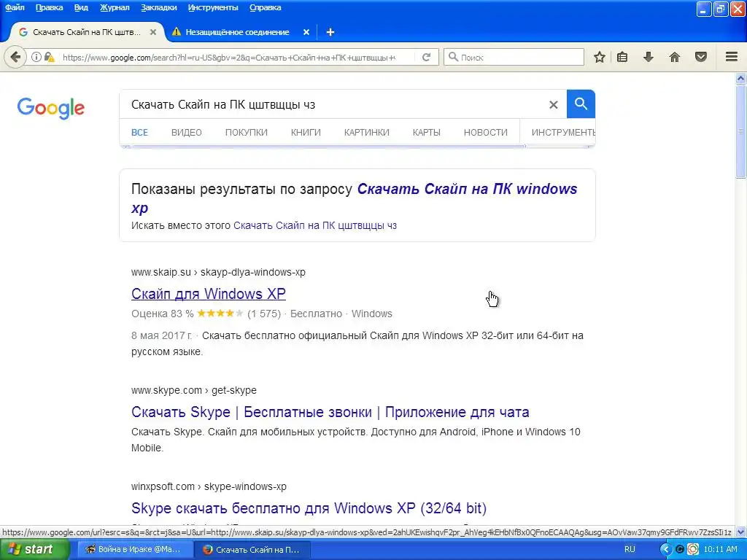Viewport: 747px width, 560px height.
Task: Select the КНИГИ search filter
Action: tap(306, 133)
